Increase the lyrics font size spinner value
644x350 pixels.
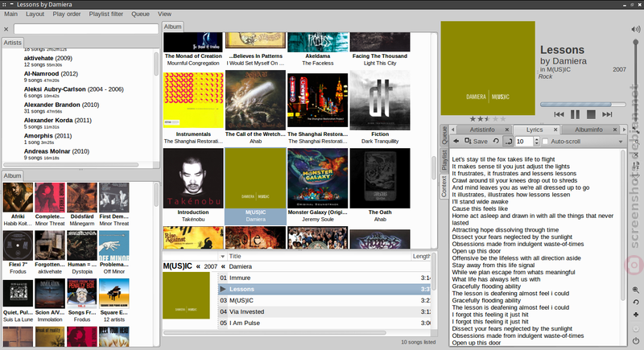[536, 139]
